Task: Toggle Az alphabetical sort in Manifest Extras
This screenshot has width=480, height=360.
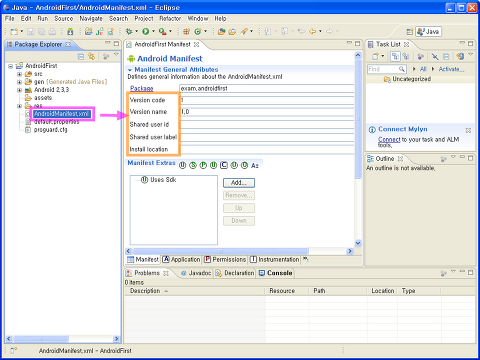Action: (x=255, y=165)
